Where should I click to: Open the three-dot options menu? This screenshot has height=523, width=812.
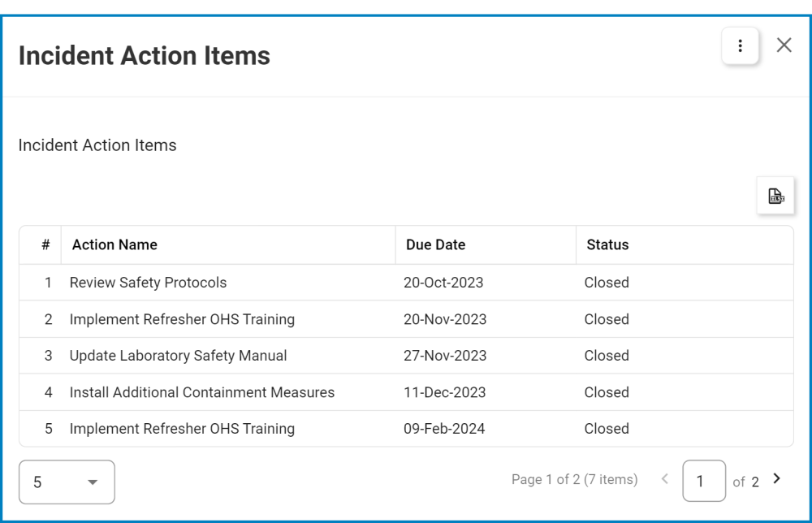[740, 46]
